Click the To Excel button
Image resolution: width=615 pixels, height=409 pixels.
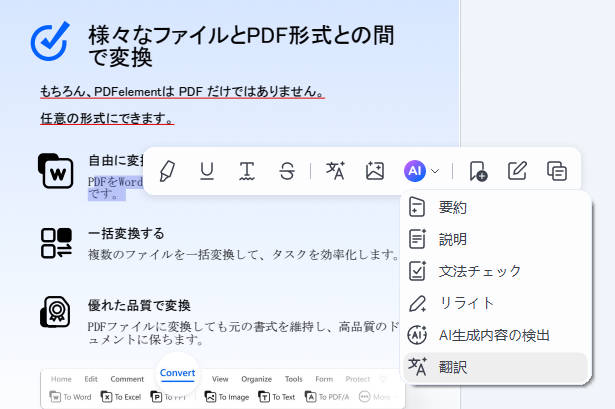pyautogui.click(x=121, y=397)
